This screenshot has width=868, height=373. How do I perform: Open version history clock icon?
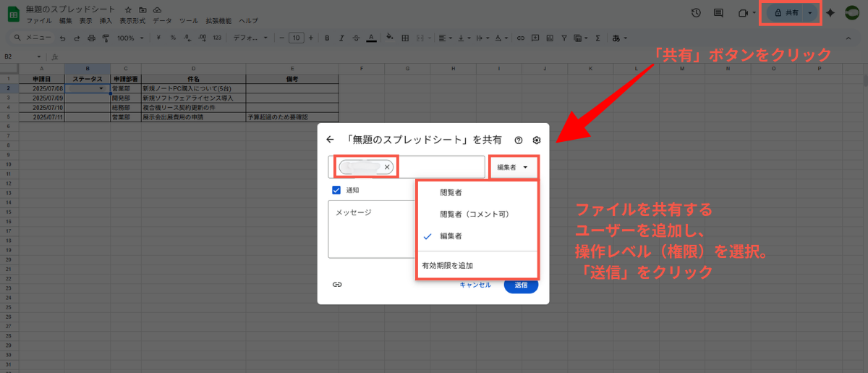696,12
